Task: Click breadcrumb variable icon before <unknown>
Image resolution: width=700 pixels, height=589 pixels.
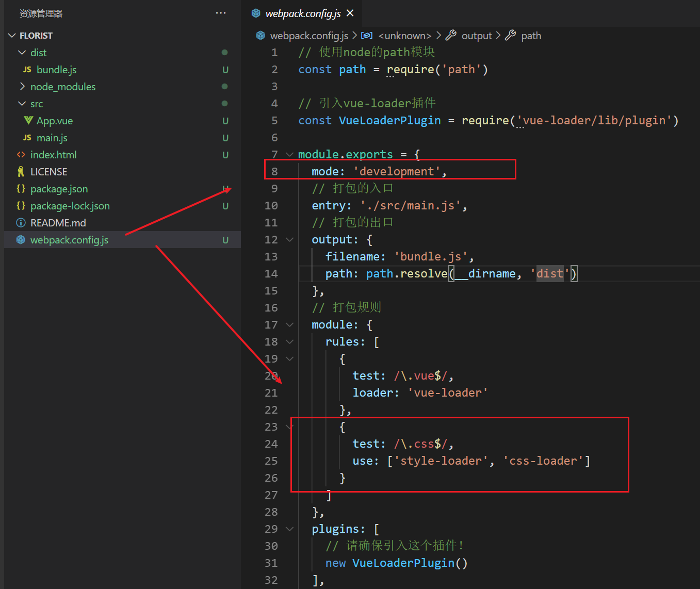Action: (367, 35)
